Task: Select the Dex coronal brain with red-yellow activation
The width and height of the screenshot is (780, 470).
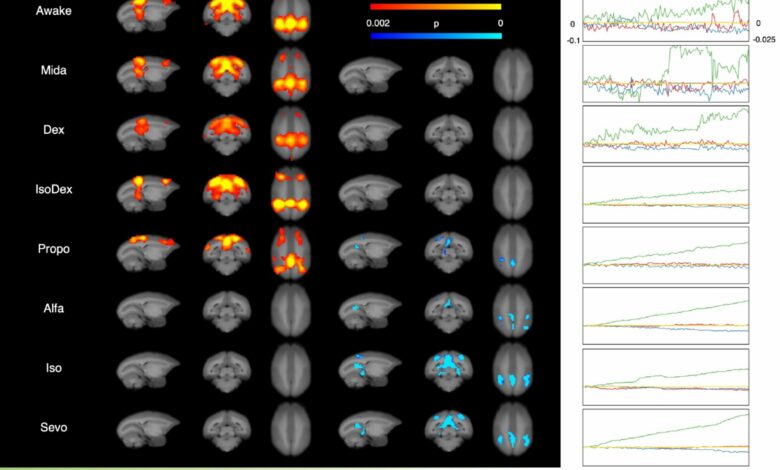Action: pyautogui.click(x=227, y=135)
